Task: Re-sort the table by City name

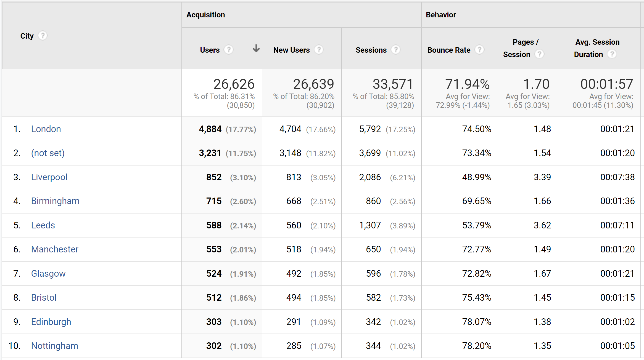Action: [x=27, y=35]
